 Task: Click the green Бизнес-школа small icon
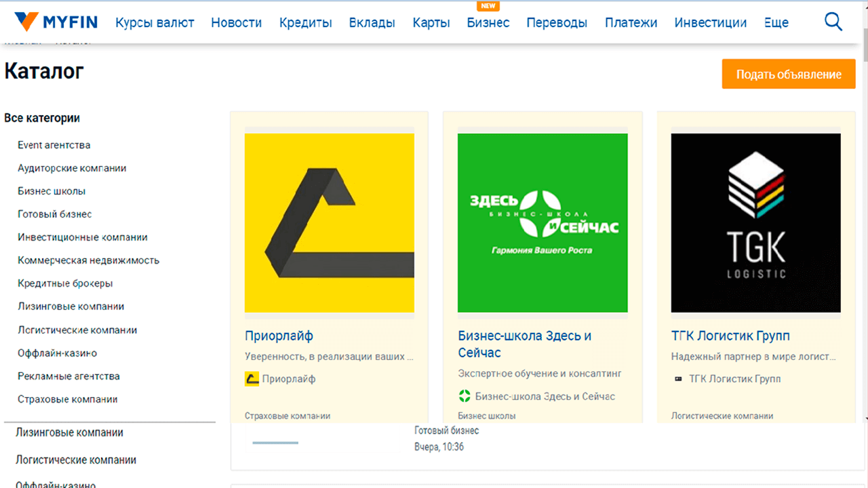coord(465,396)
